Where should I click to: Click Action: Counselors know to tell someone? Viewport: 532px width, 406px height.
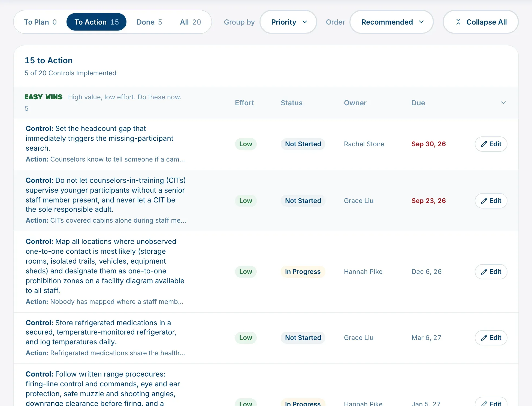[105, 159]
